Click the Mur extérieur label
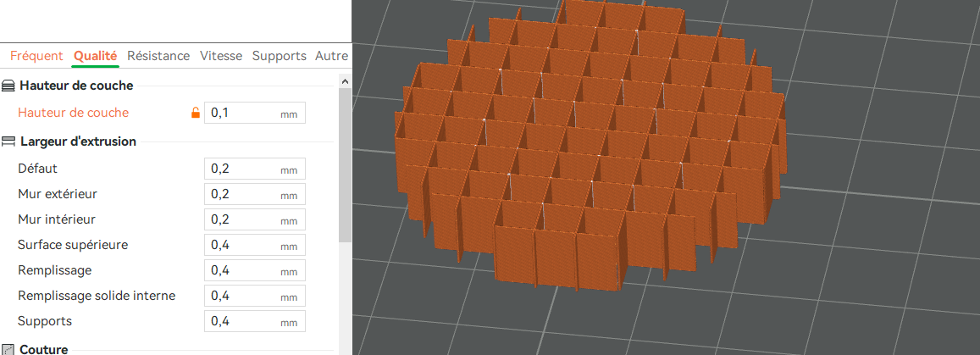Image resolution: width=980 pixels, height=355 pixels. (x=58, y=194)
